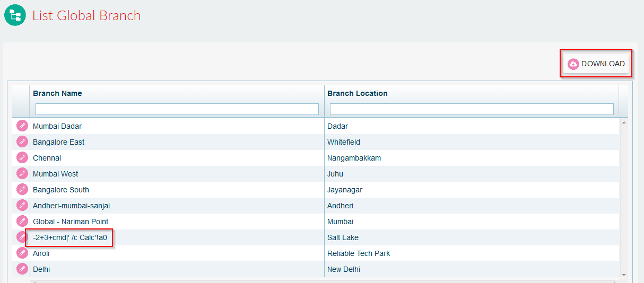The image size is (644, 283).
Task: Open the edit icon for Delhi
Action: click(x=22, y=269)
